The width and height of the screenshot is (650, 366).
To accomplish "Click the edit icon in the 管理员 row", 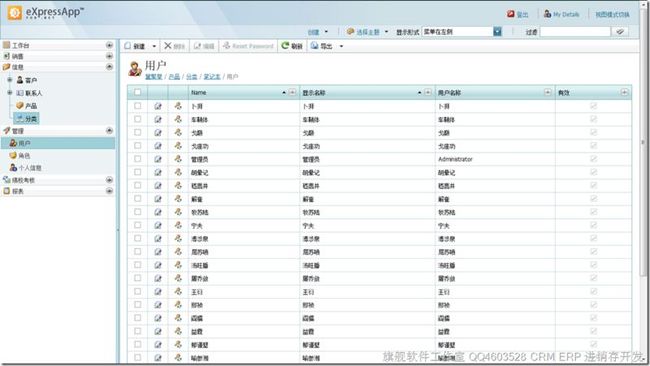I will coord(158,159).
